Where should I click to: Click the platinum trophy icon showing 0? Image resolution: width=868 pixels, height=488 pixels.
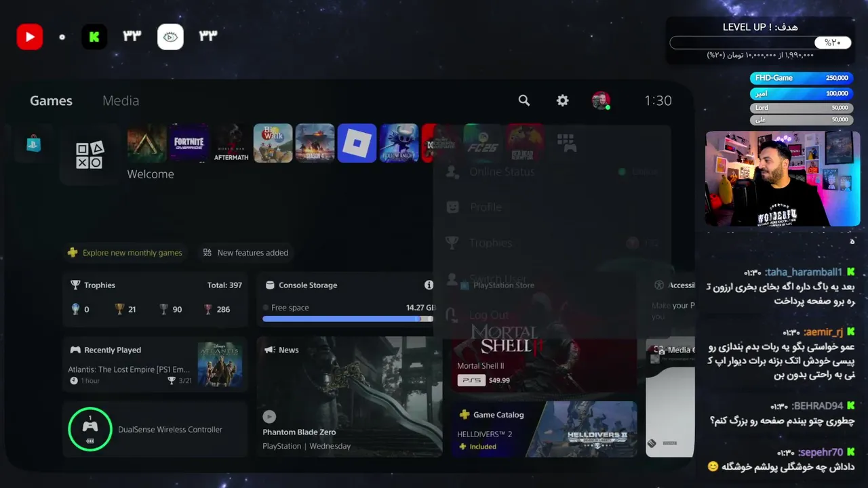[75, 309]
